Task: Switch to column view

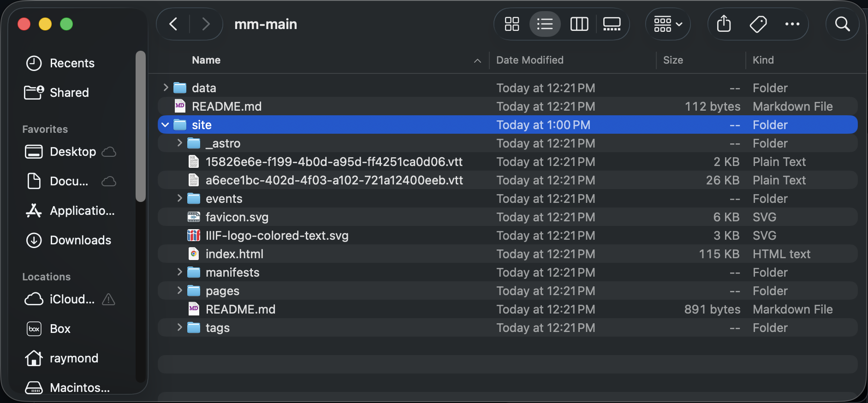Action: click(579, 24)
